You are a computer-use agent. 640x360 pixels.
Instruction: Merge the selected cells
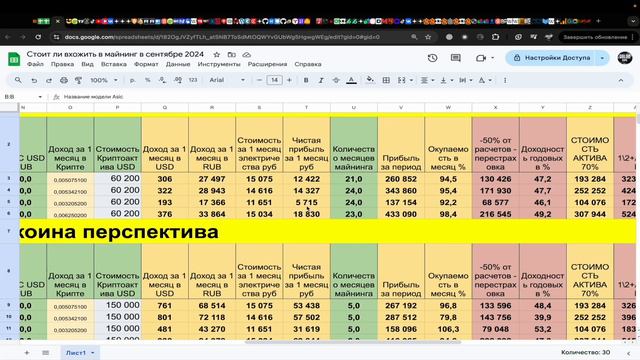click(402, 80)
